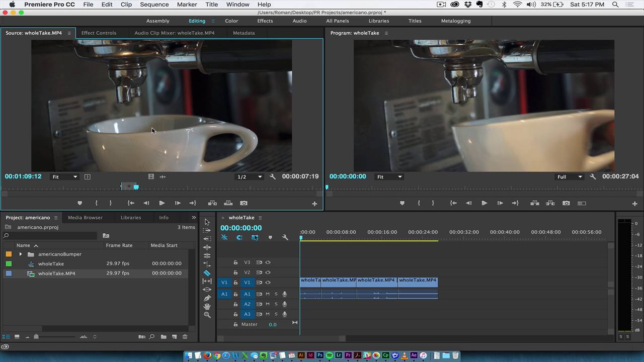
Task: Expand the americanoBumper bin
Action: click(x=21, y=254)
